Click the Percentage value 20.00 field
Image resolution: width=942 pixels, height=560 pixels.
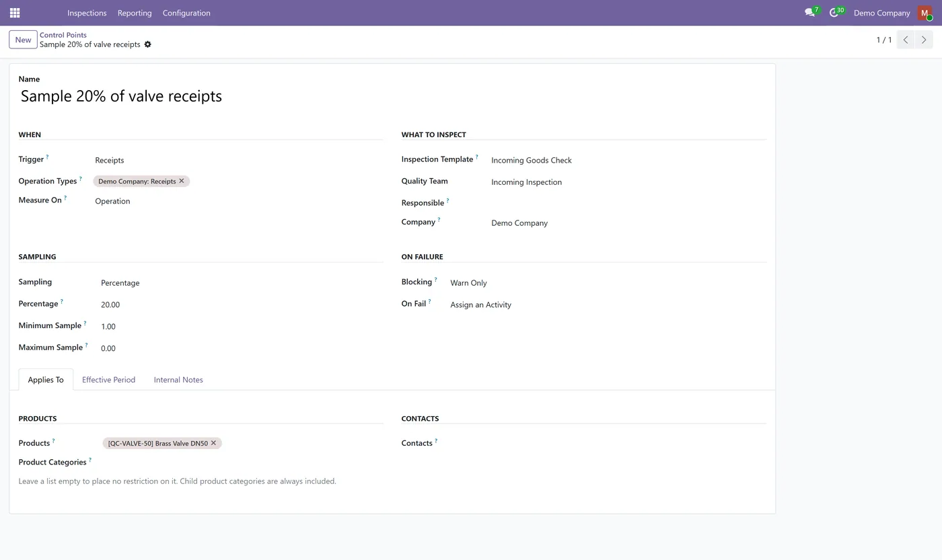242,305
